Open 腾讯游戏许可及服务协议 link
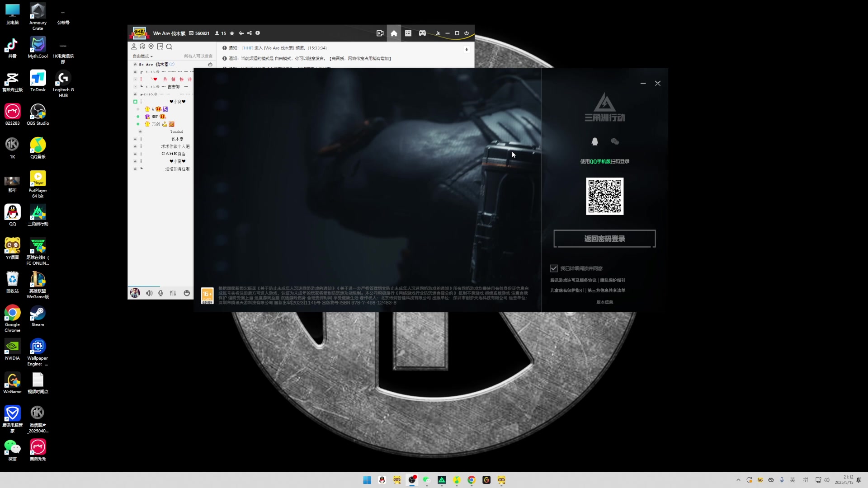The height and width of the screenshot is (488, 868). 573,280
